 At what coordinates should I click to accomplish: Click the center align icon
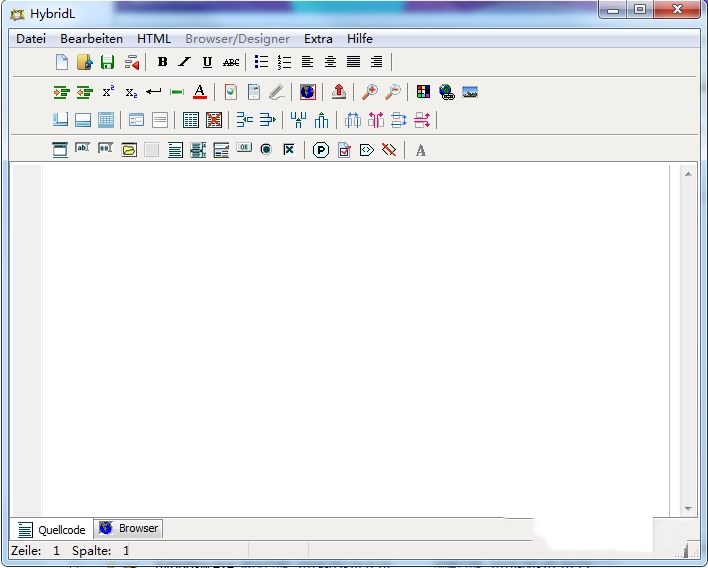pyautogui.click(x=330, y=62)
